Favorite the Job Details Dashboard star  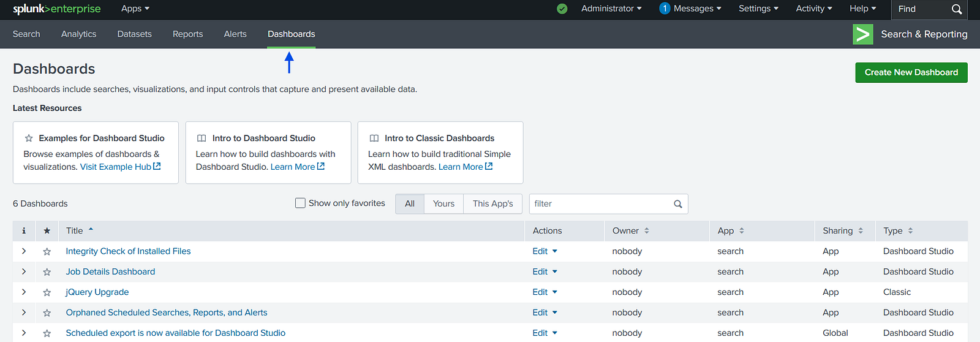click(47, 272)
